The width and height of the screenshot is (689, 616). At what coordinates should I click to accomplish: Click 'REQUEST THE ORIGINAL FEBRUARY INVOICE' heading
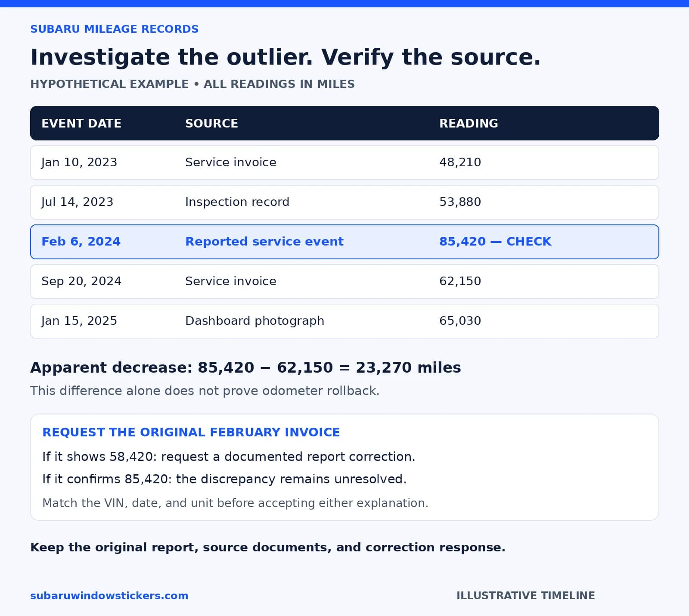tap(191, 432)
